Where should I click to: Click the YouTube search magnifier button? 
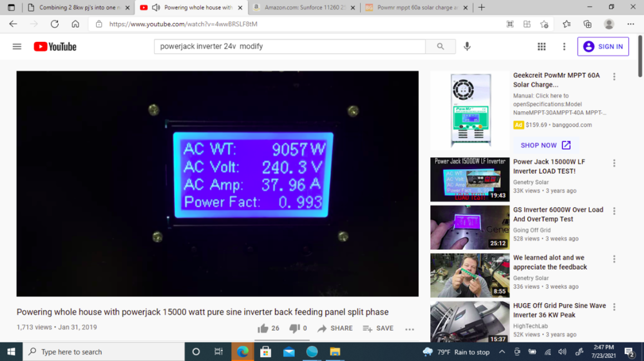point(440,46)
